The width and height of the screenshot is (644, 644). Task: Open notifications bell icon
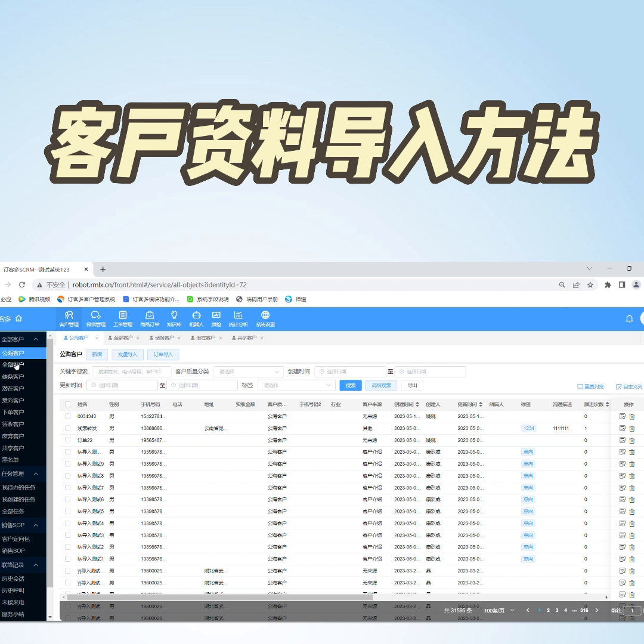click(629, 318)
